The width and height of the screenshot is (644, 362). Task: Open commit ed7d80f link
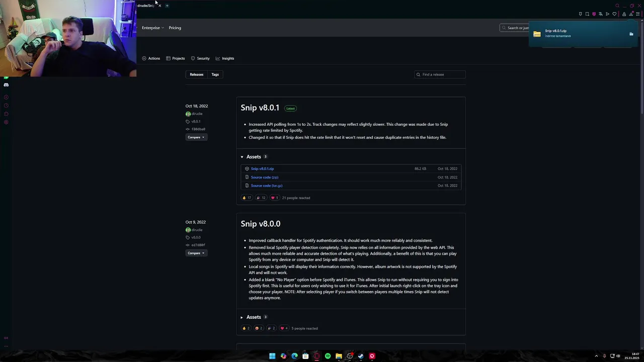(198, 245)
